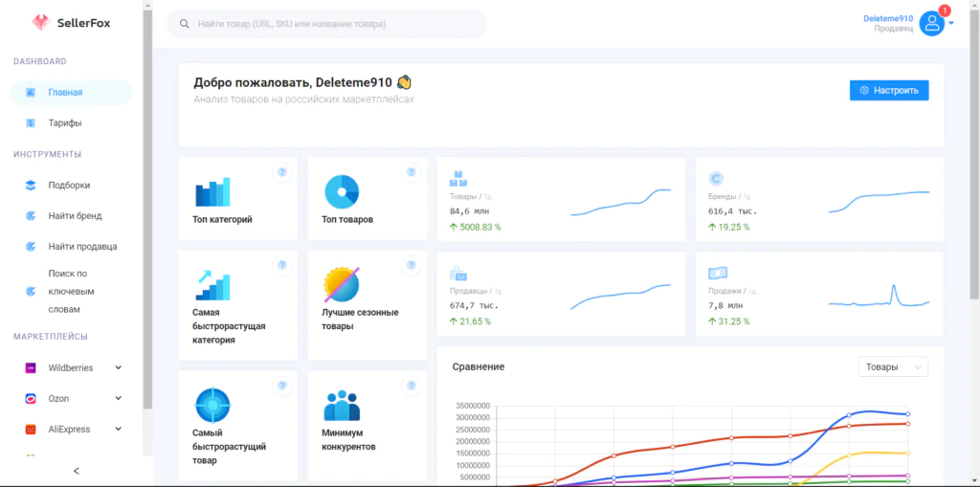Open the Топ категорий bar chart icon
980x487 pixels.
click(x=212, y=192)
